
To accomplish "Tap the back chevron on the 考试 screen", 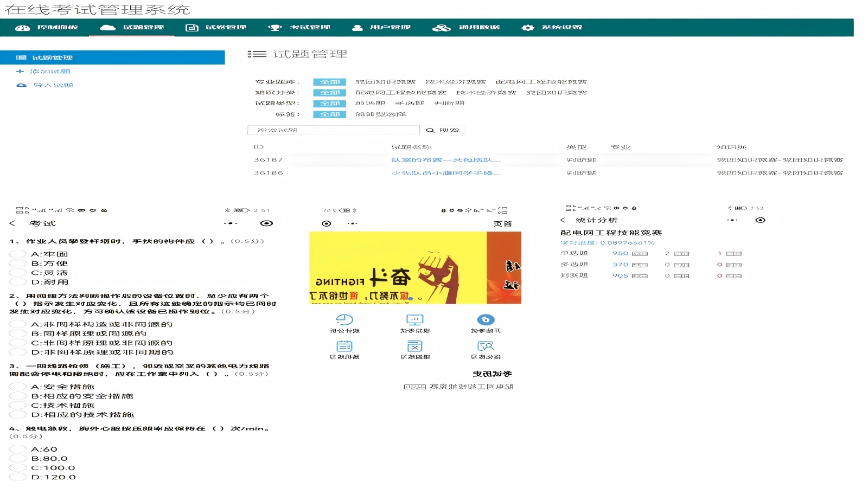I will pyautogui.click(x=12, y=223).
